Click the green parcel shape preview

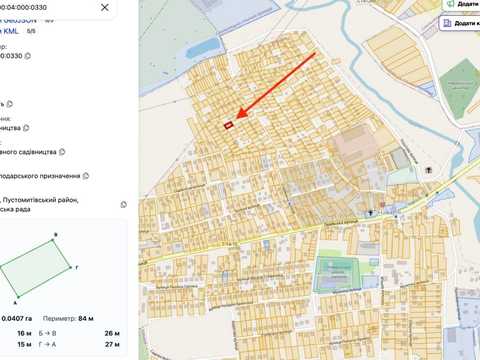pyautogui.click(x=35, y=268)
